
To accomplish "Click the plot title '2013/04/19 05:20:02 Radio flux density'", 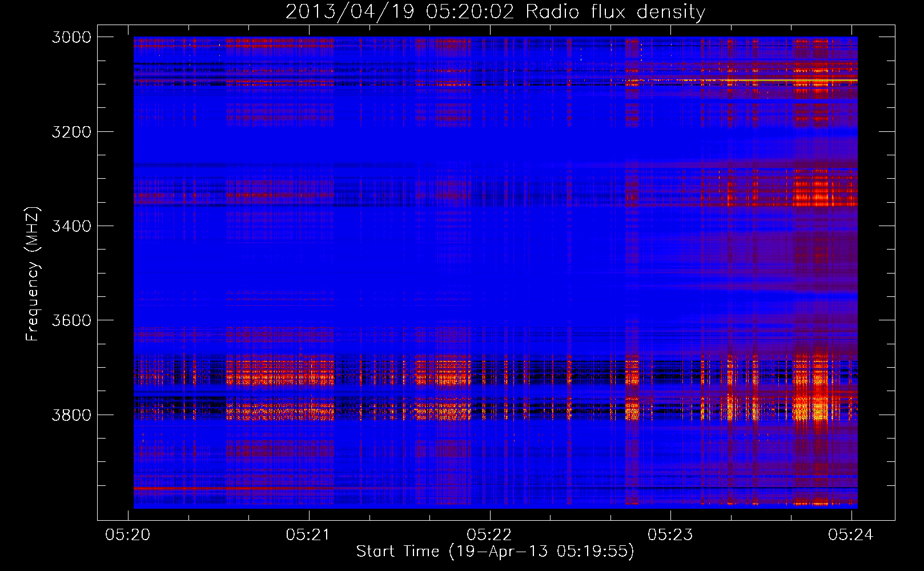I will 495,12.
